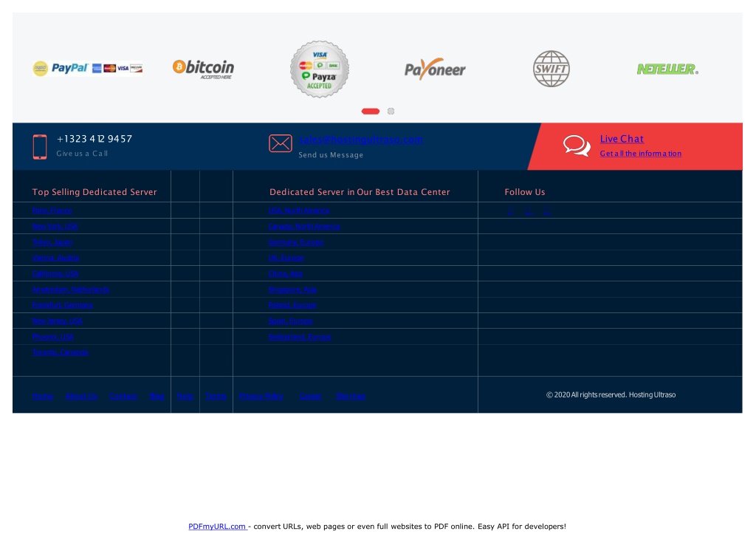Go to USA, North America data center
Viewport: 756px width, 534px height.
299,210
